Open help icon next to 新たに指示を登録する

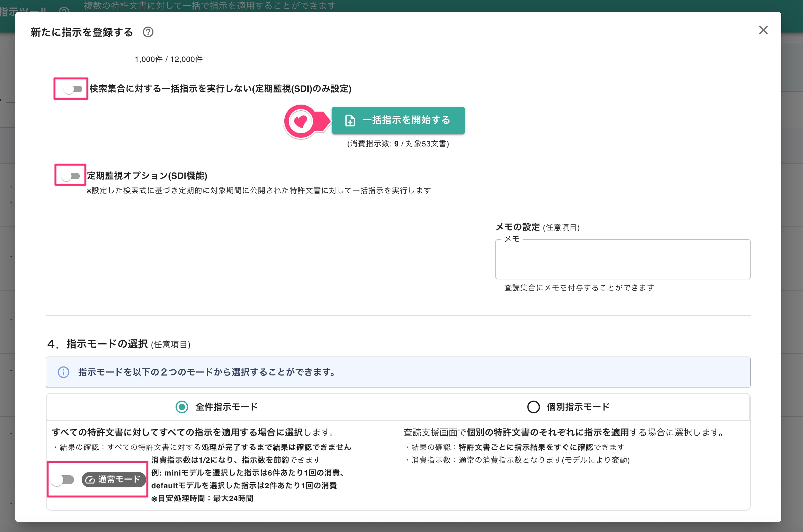point(148,32)
